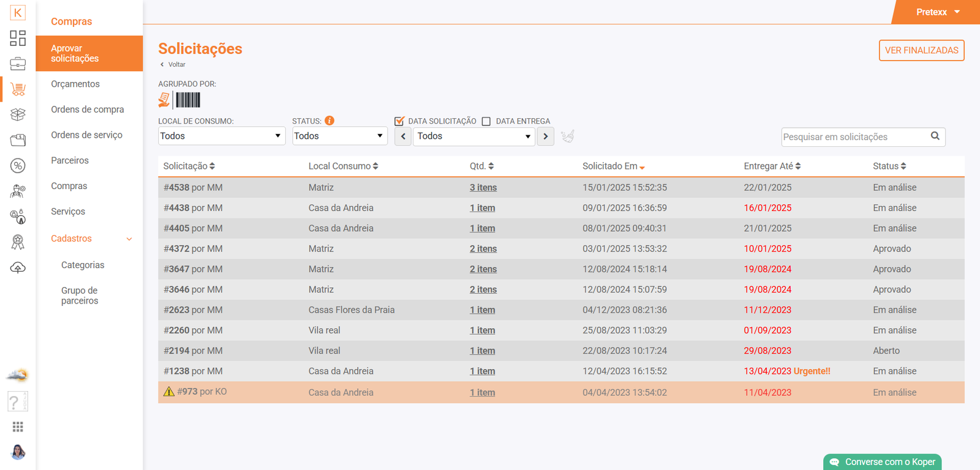This screenshot has height=470, width=980.
Task: Click the search magnifier icon
Action: coord(935,136)
